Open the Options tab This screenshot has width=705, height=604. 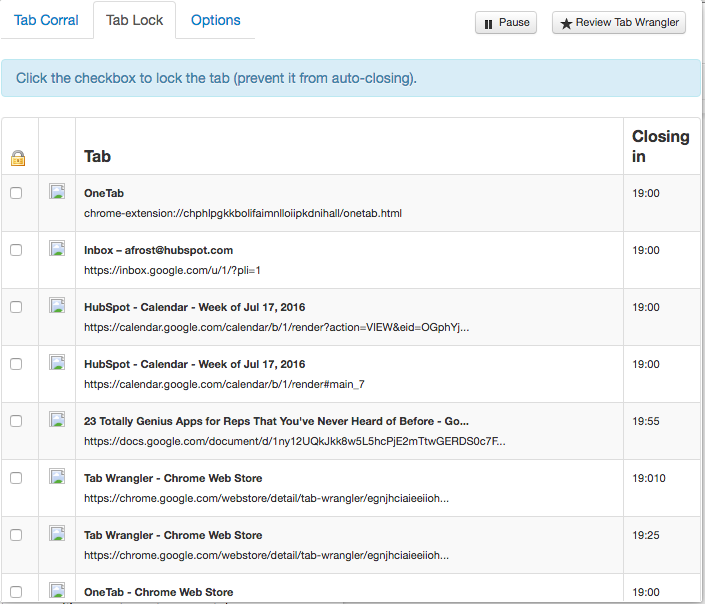(x=216, y=20)
